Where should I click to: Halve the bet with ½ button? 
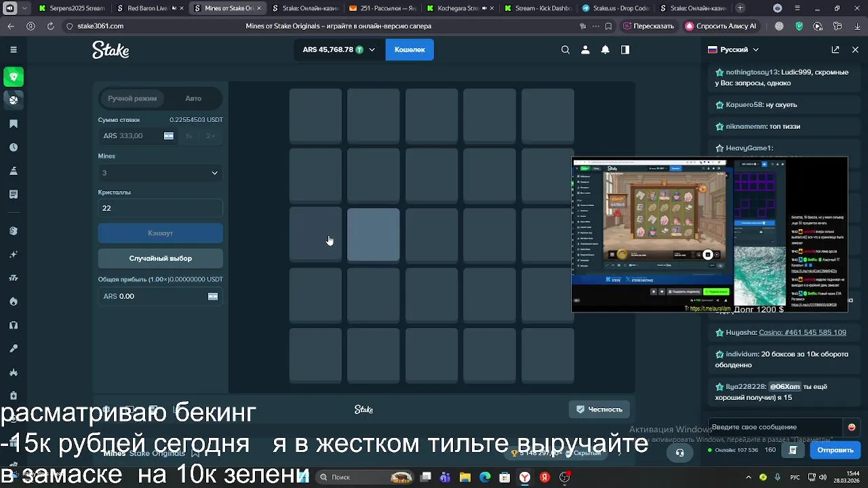189,136
